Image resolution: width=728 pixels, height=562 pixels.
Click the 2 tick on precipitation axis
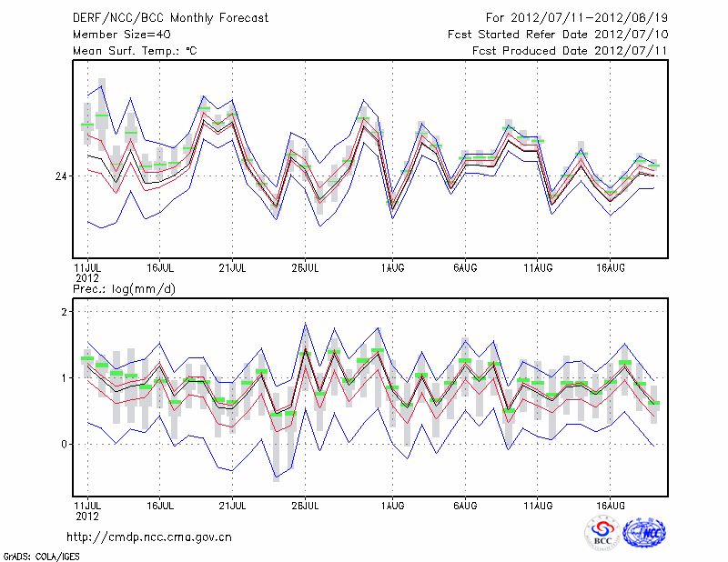tap(66, 312)
